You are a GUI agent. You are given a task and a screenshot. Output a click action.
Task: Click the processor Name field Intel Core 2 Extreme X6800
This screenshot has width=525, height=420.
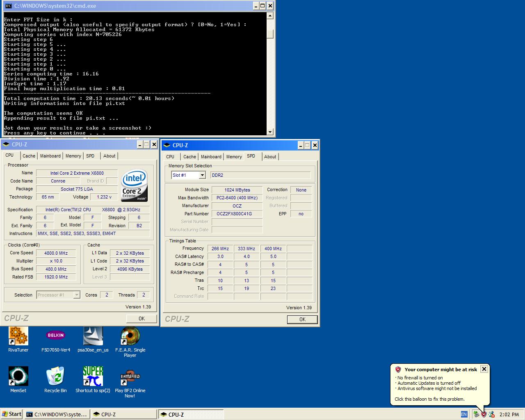point(77,173)
